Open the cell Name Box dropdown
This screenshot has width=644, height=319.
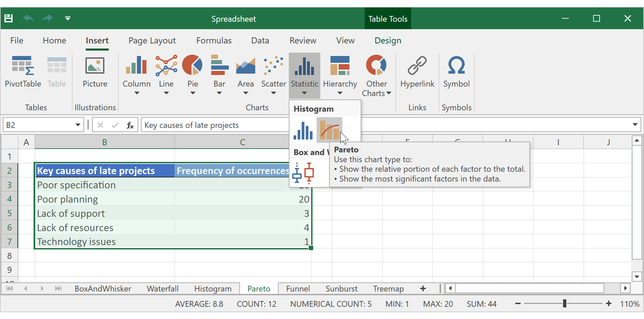77,125
